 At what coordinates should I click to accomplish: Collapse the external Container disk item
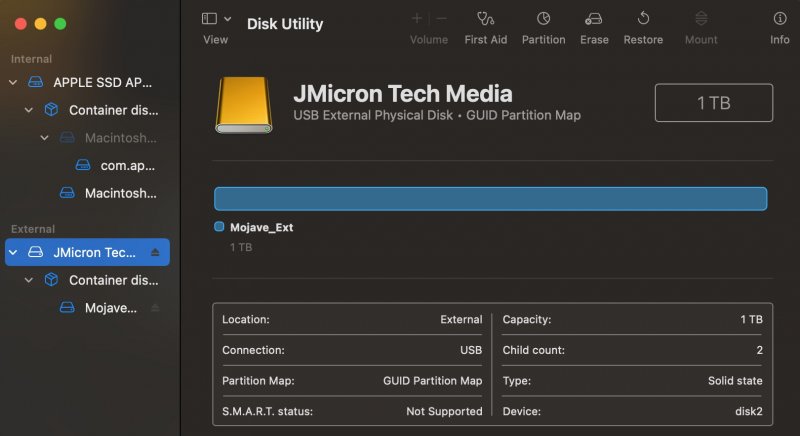tap(29, 280)
